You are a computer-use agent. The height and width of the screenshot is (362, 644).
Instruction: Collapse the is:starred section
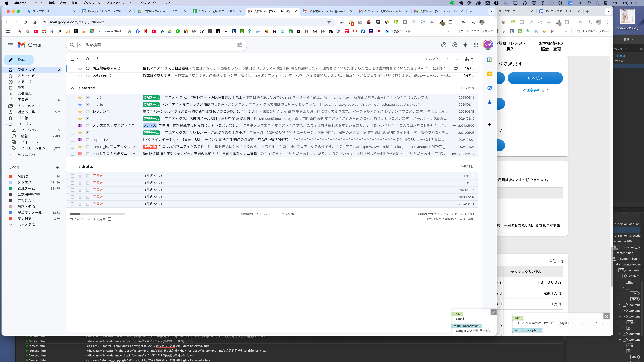coord(72,88)
